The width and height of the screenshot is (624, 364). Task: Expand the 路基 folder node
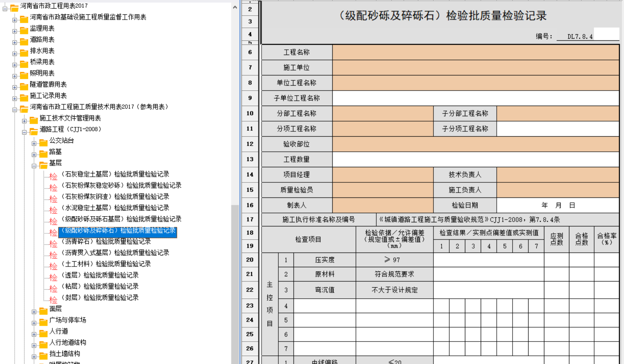tap(34, 155)
